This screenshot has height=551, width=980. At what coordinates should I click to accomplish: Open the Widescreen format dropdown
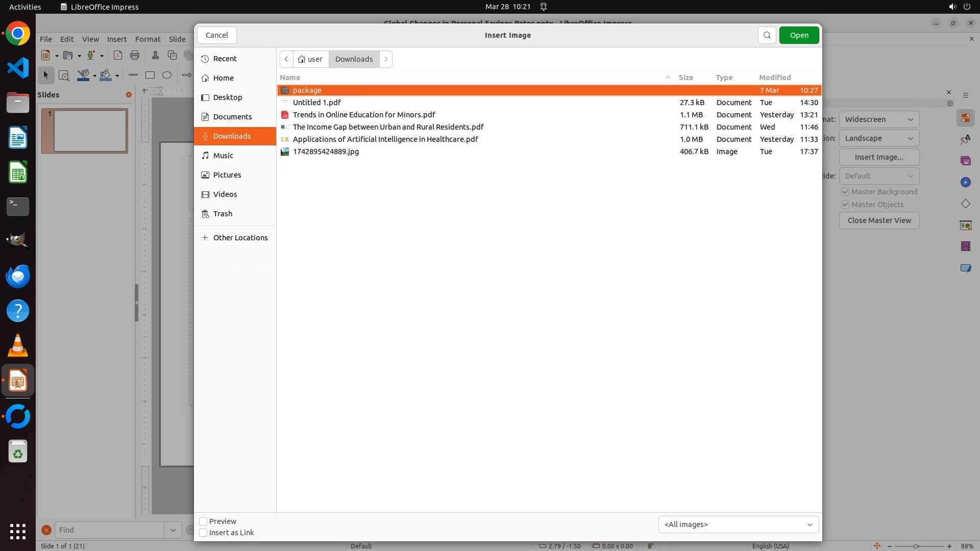tap(879, 119)
